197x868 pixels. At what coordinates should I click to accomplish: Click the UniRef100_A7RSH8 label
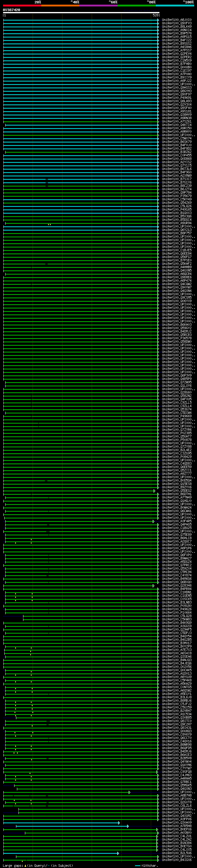[x=176, y=826]
